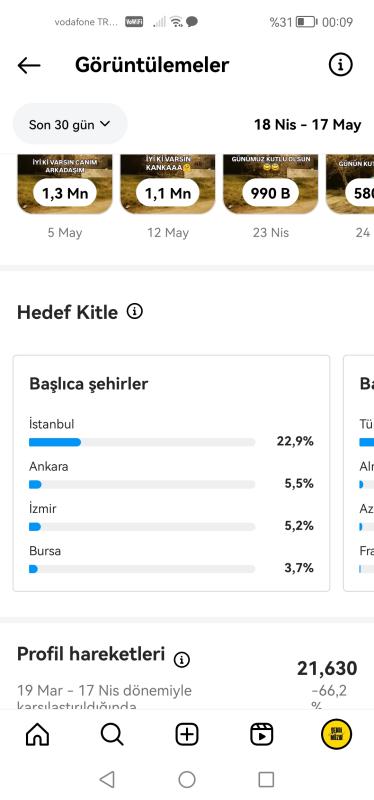Tap the Android recent apps square
The width and height of the screenshot is (374, 800).
click(x=266, y=779)
